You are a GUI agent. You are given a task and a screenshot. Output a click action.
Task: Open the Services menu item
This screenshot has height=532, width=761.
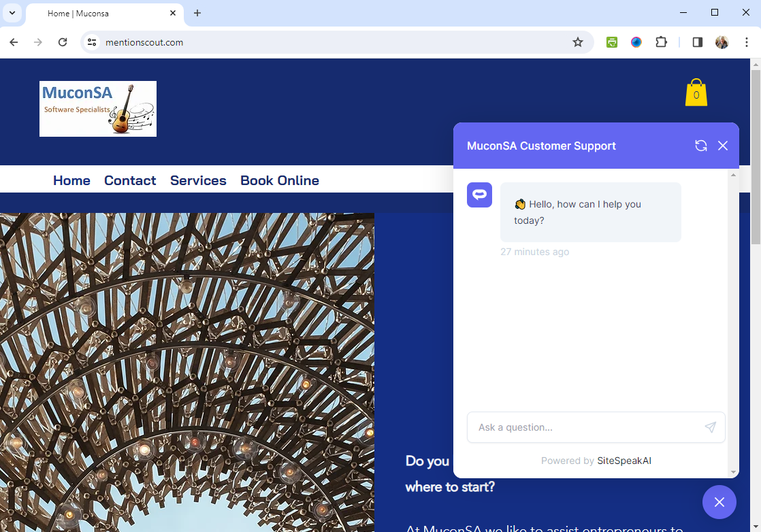coord(198,180)
